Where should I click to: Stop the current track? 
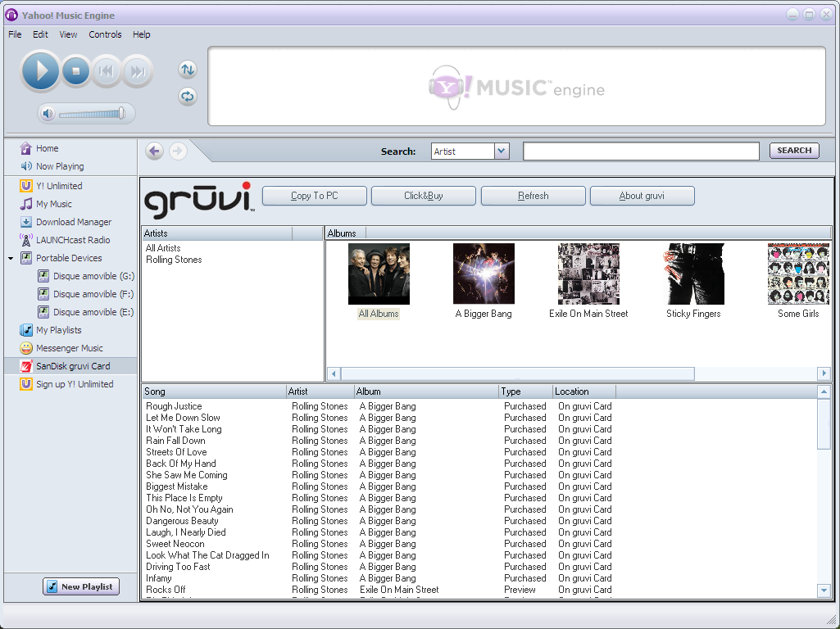coord(76,70)
